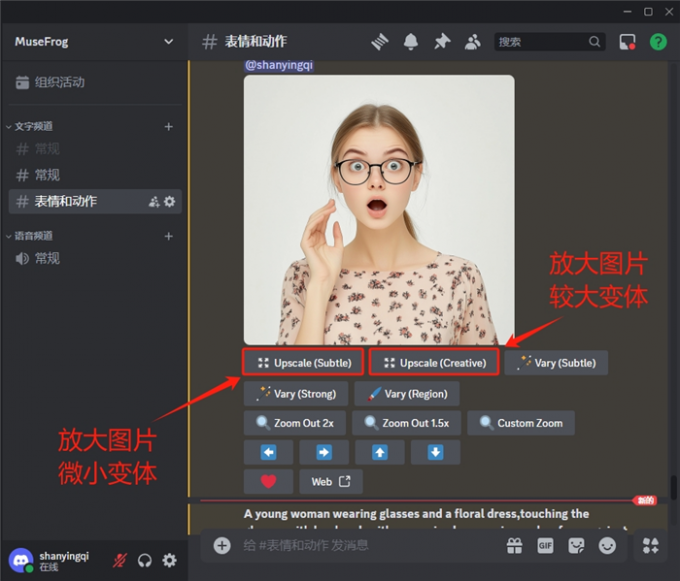Open the shanyingqi user avatar
Image resolution: width=680 pixels, height=581 pixels.
21,560
